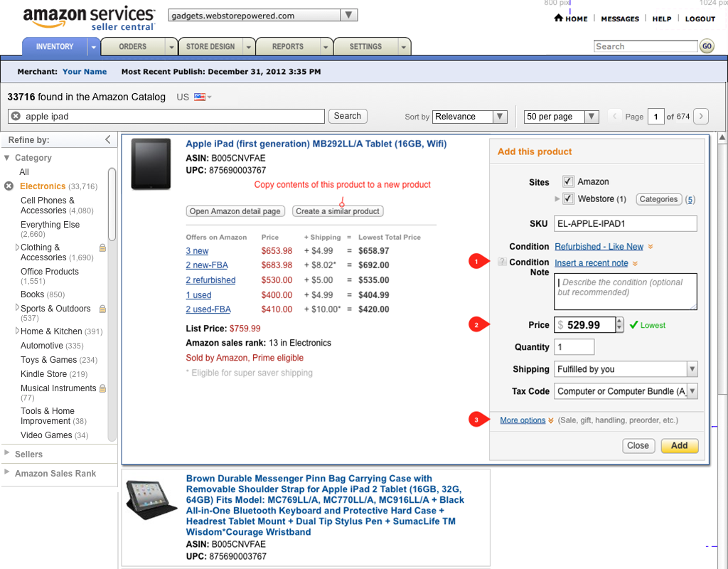Screen dimensions: 728x569
Task: Open the Sort by Relevance dropdown
Action: 500,115
